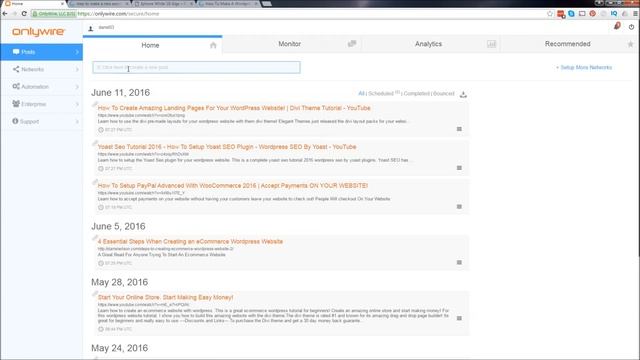Image resolution: width=640 pixels, height=360 pixels.
Task: Filter posts by Scheduled
Action: click(x=381, y=93)
